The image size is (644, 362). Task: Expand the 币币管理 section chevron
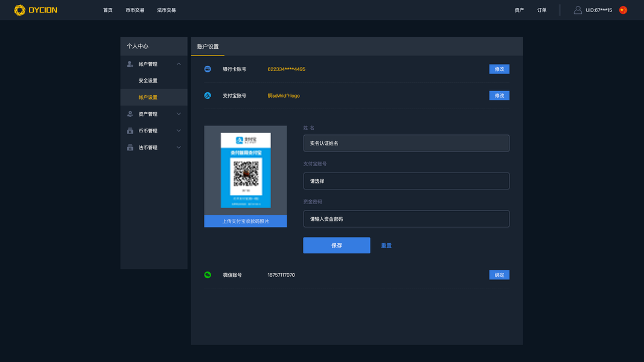[x=179, y=131]
